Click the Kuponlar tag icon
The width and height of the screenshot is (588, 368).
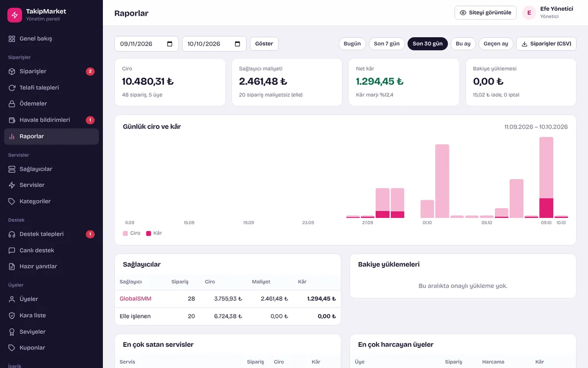(12, 348)
